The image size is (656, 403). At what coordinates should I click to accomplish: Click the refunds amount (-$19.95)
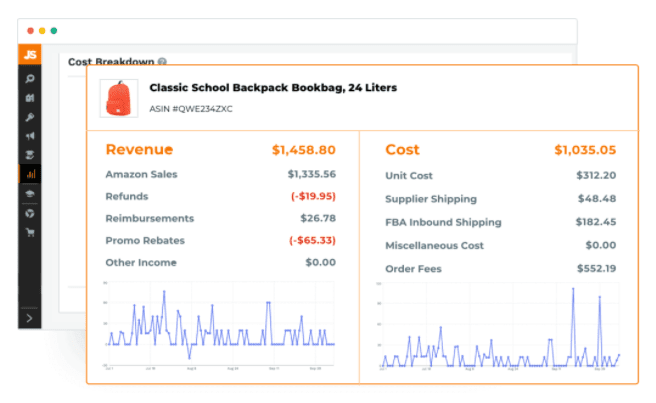point(313,196)
